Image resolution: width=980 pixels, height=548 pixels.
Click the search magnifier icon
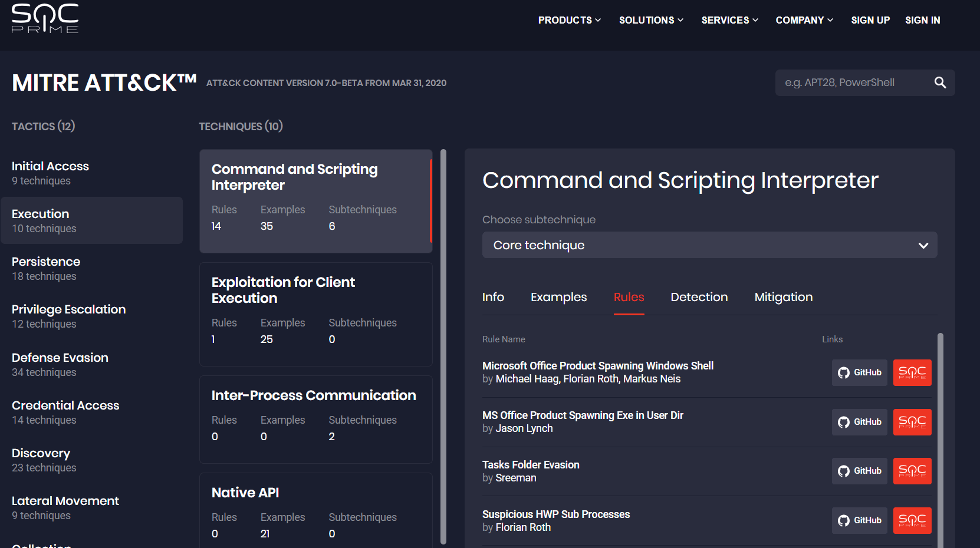click(x=940, y=82)
